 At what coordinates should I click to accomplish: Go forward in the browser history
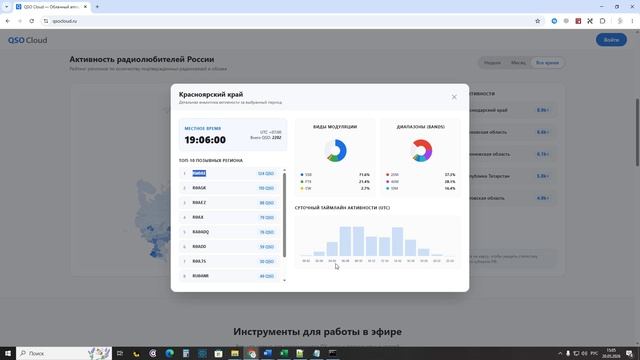tap(20, 21)
